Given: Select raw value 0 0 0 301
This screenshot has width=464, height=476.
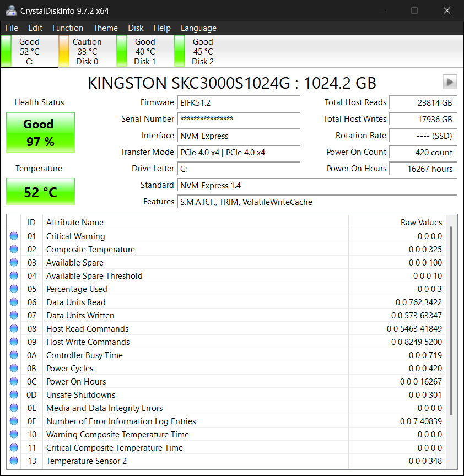Looking at the screenshot, I should tap(425, 395).
